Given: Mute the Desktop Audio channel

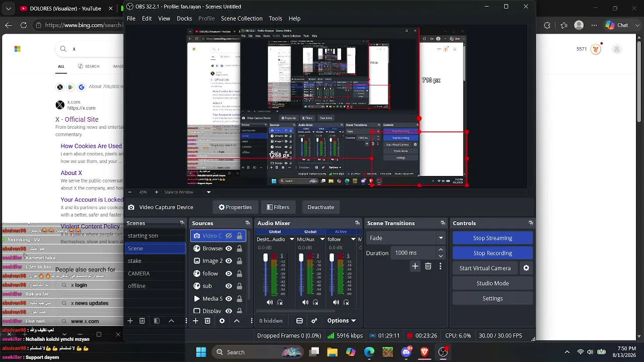Looking at the screenshot, I should [x=270, y=302].
